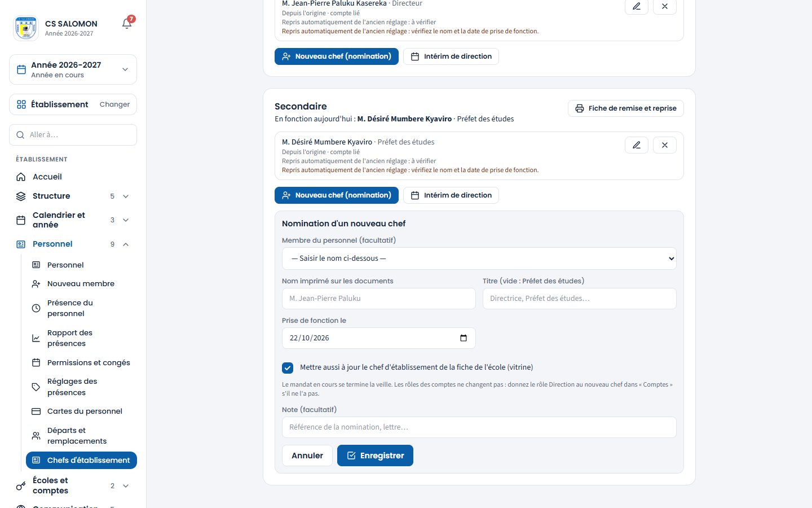The height and width of the screenshot is (508, 812).
Task: Select Chefs d'établissement menu item
Action: click(81, 460)
